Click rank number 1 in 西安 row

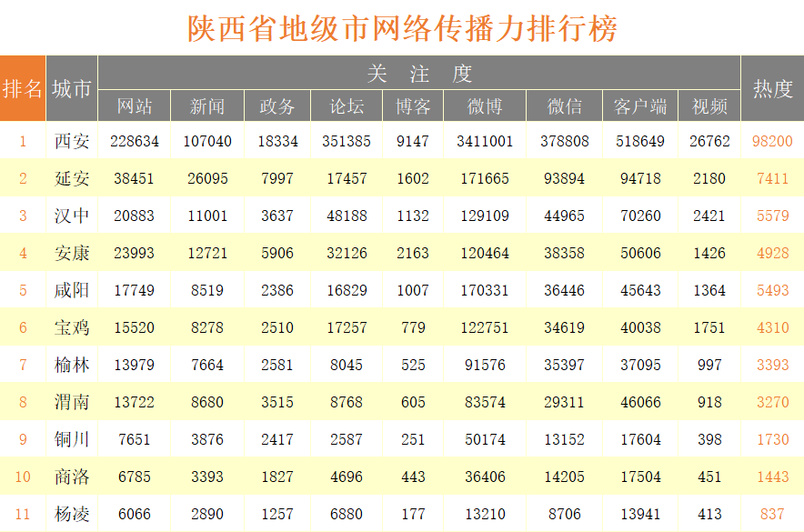tap(23, 141)
